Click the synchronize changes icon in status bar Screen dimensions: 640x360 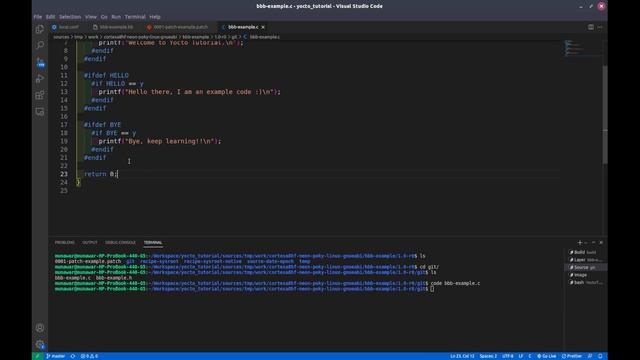[x=73, y=356]
